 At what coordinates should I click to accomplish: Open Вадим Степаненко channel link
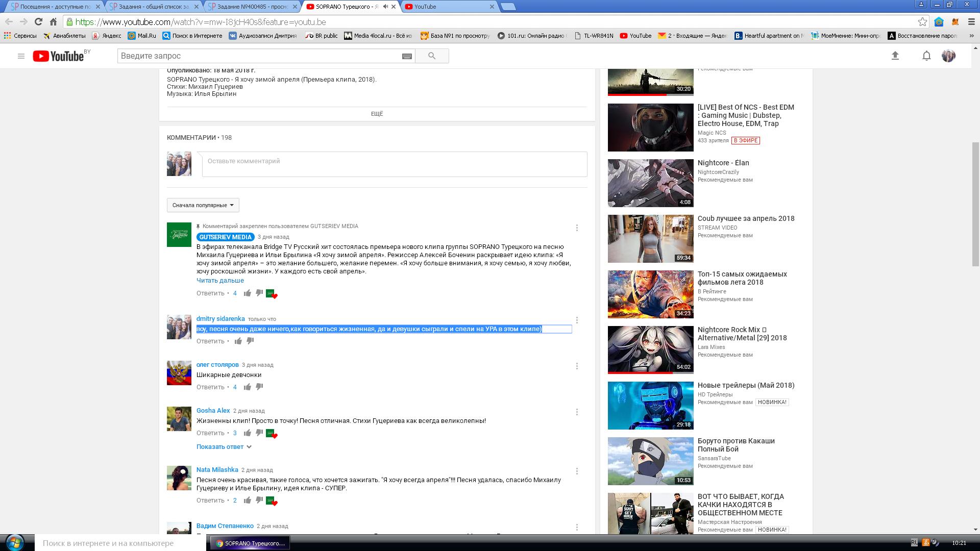[x=225, y=526]
